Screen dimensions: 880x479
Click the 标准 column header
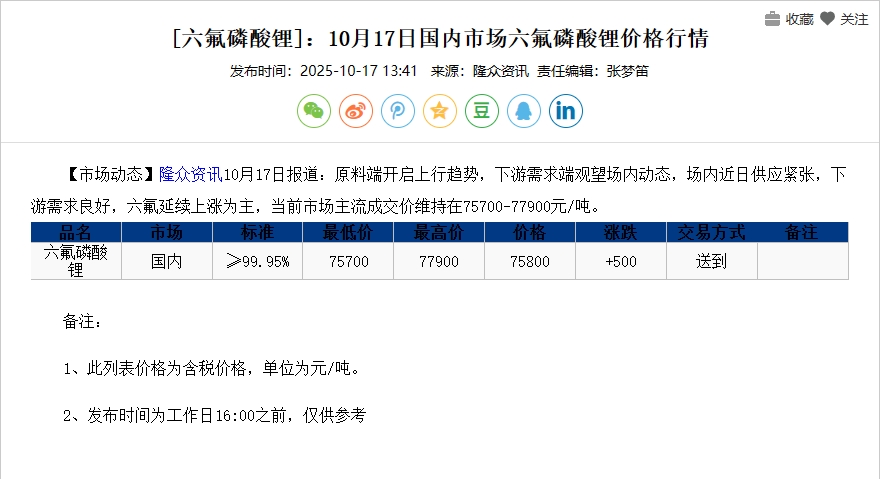coord(258,232)
